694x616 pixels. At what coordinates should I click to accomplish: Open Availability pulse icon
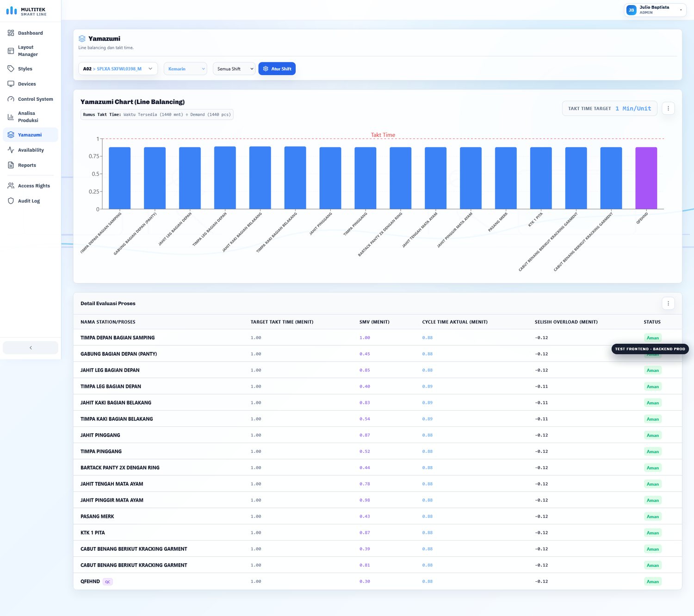pos(11,150)
